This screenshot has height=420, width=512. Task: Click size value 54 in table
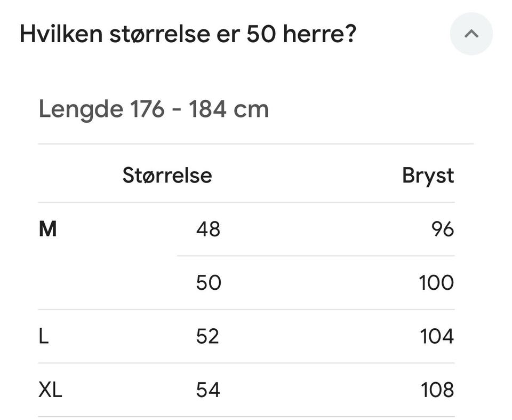pos(209,390)
